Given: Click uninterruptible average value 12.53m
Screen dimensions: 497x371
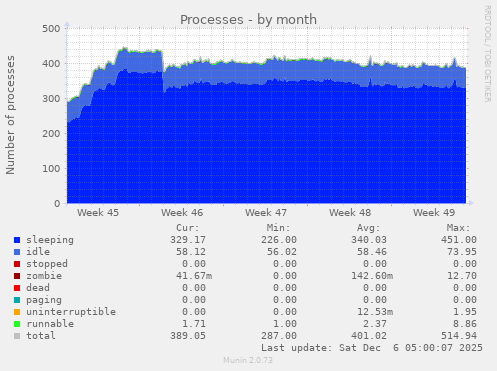Looking at the screenshot, I should coord(375,312).
